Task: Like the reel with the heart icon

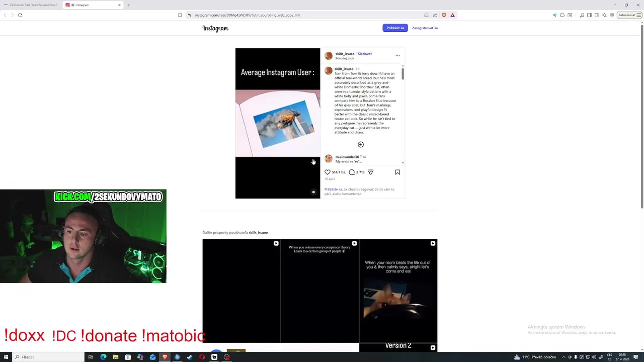Action: coord(328,172)
